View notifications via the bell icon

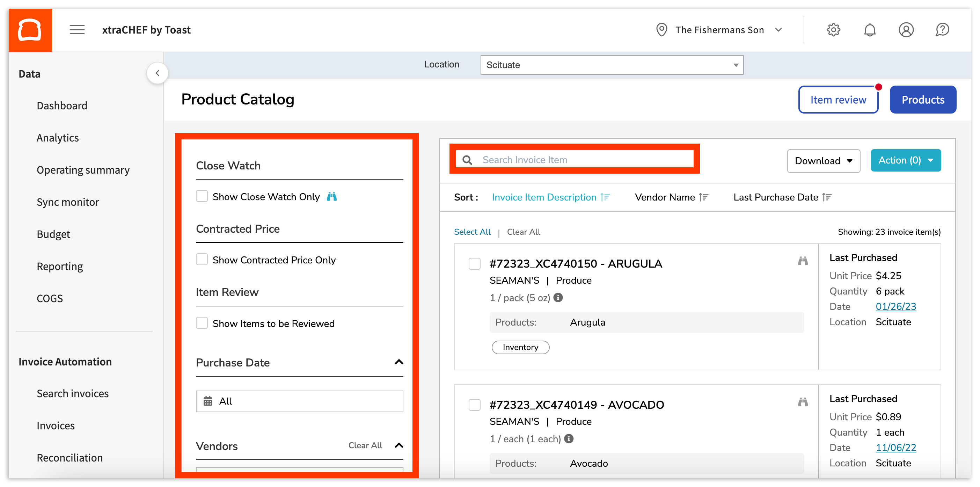tap(870, 30)
